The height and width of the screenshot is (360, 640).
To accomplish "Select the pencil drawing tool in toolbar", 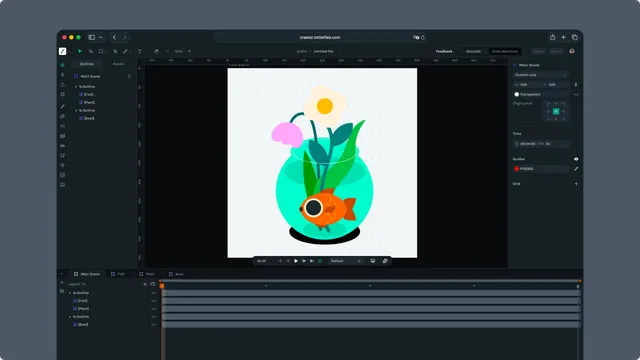I will [125, 51].
